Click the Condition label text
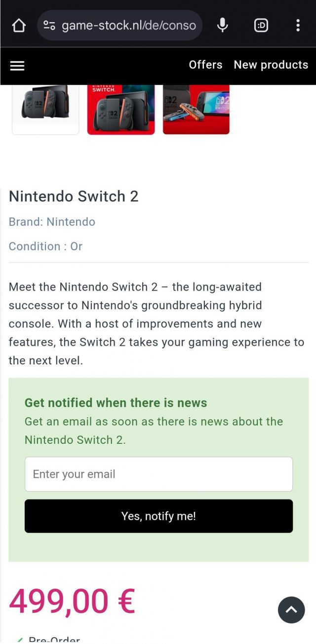The width and height of the screenshot is (316, 644). pos(45,246)
